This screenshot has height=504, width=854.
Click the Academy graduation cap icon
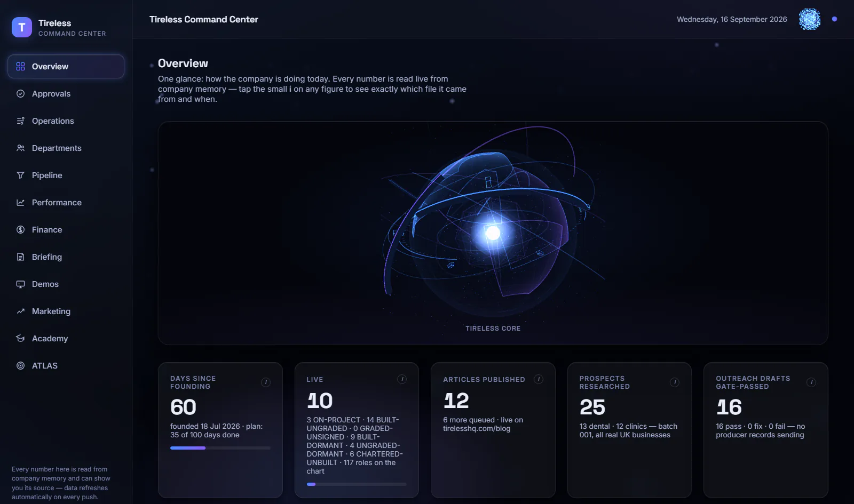tap(21, 339)
